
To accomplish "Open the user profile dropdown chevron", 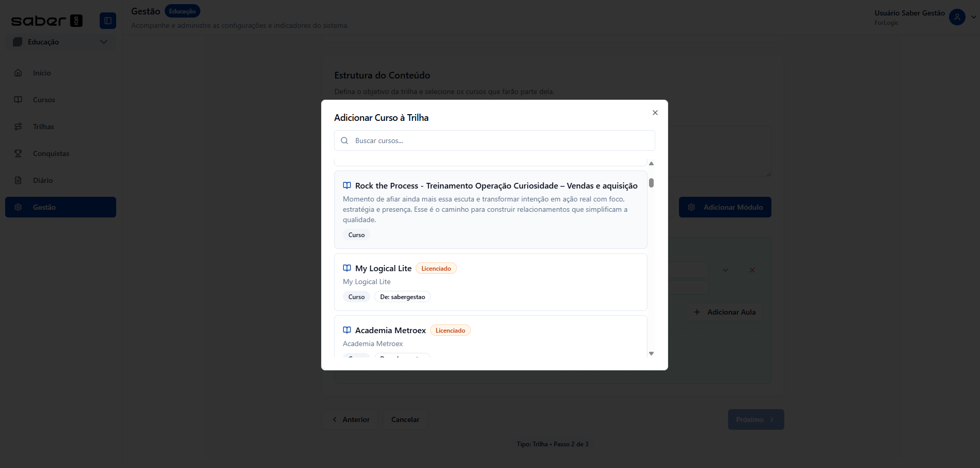I will [x=973, y=17].
